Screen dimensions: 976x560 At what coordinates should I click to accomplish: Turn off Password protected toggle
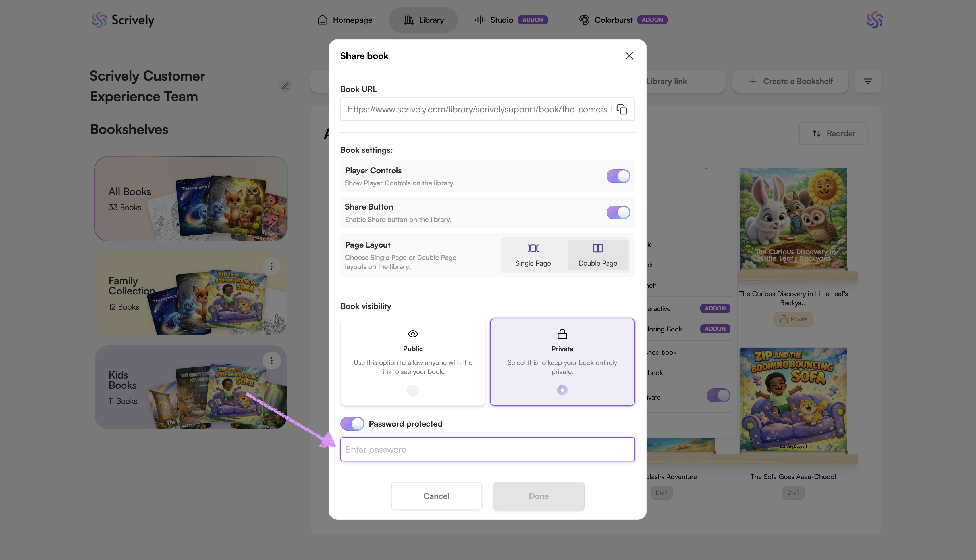(x=352, y=423)
